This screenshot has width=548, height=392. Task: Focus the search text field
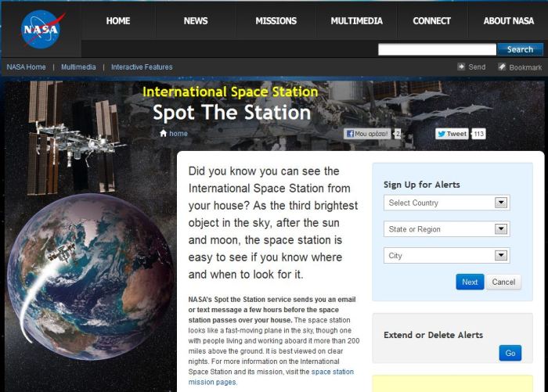click(437, 49)
